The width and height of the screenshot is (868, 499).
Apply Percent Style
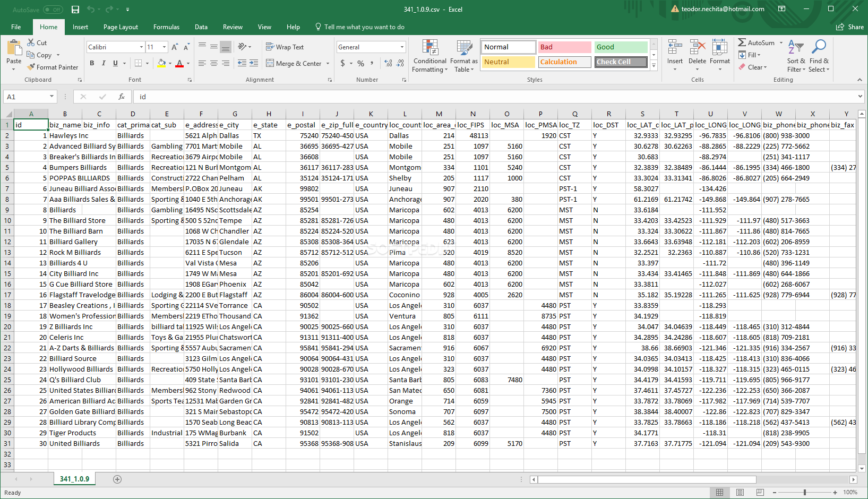pos(360,63)
